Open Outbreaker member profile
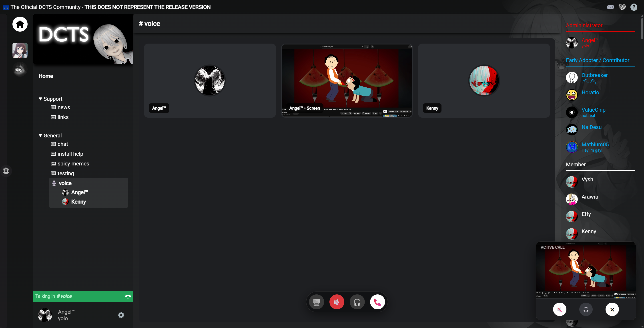Viewport: 644px width, 328px height. (600, 78)
